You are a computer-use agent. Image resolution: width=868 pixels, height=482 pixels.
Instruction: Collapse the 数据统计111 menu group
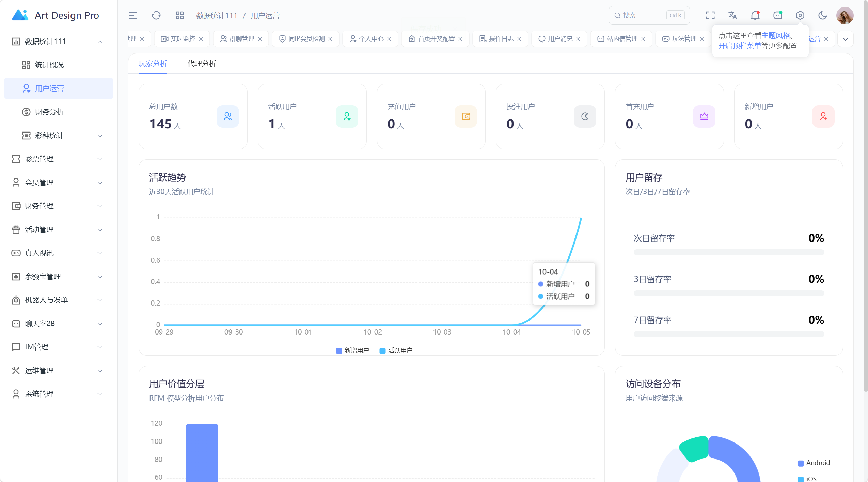click(x=59, y=42)
